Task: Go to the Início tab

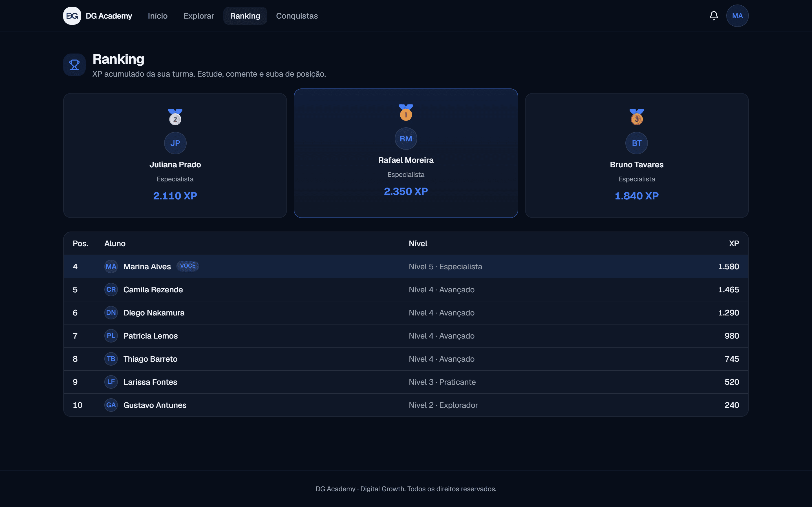Action: pos(158,16)
